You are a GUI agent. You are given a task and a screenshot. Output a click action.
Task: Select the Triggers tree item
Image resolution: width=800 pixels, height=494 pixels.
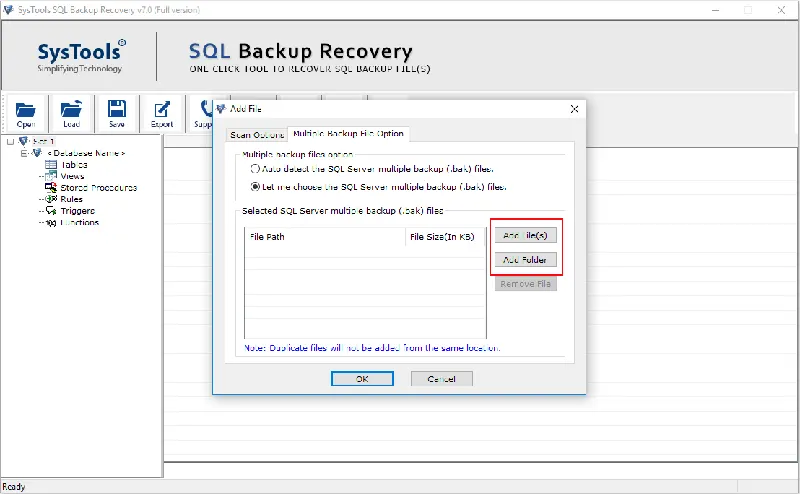coord(78,211)
